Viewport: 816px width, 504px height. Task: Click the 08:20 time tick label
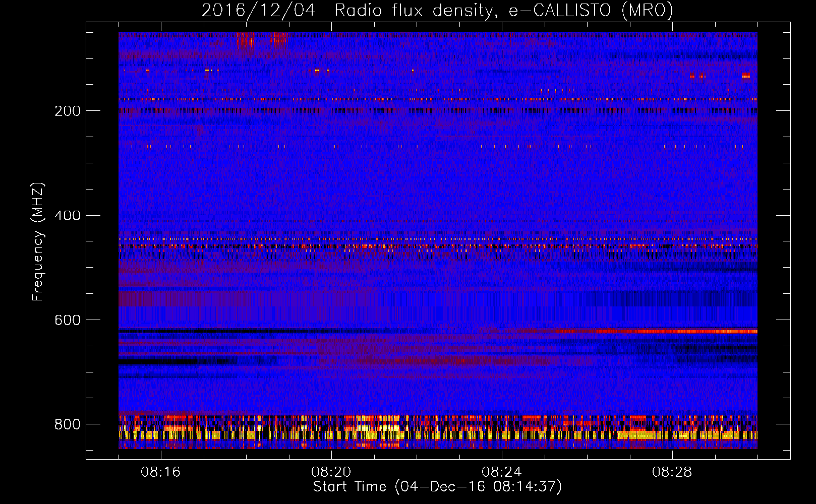click(331, 472)
